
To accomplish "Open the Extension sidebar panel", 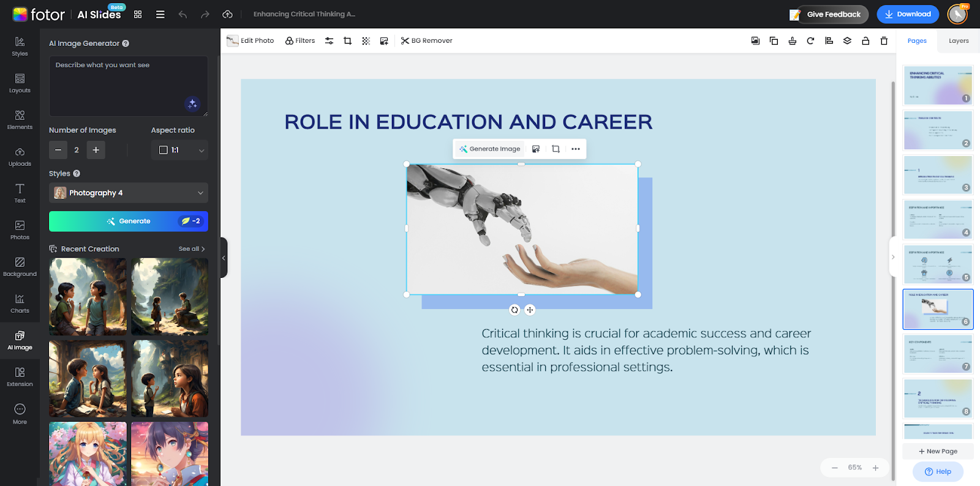I will tap(20, 377).
